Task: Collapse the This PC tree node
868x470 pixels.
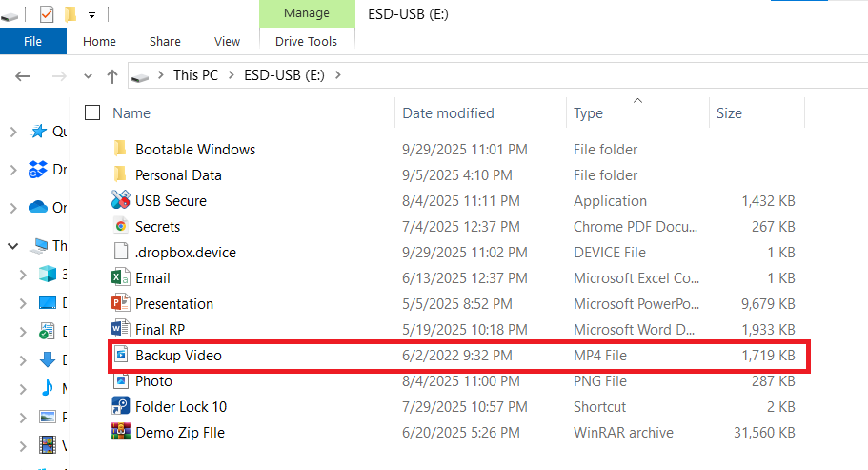Action: click(13, 246)
